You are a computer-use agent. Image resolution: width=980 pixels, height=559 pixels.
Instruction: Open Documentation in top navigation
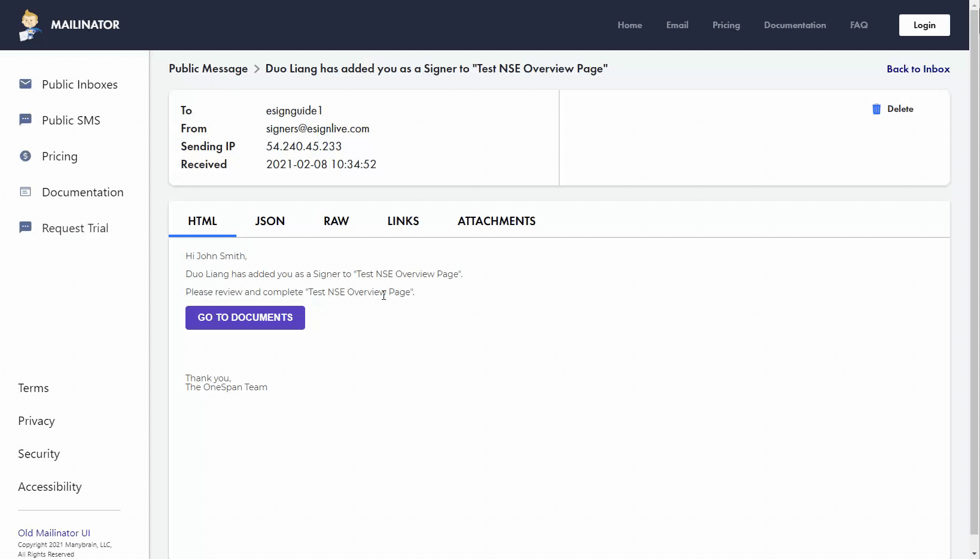795,25
